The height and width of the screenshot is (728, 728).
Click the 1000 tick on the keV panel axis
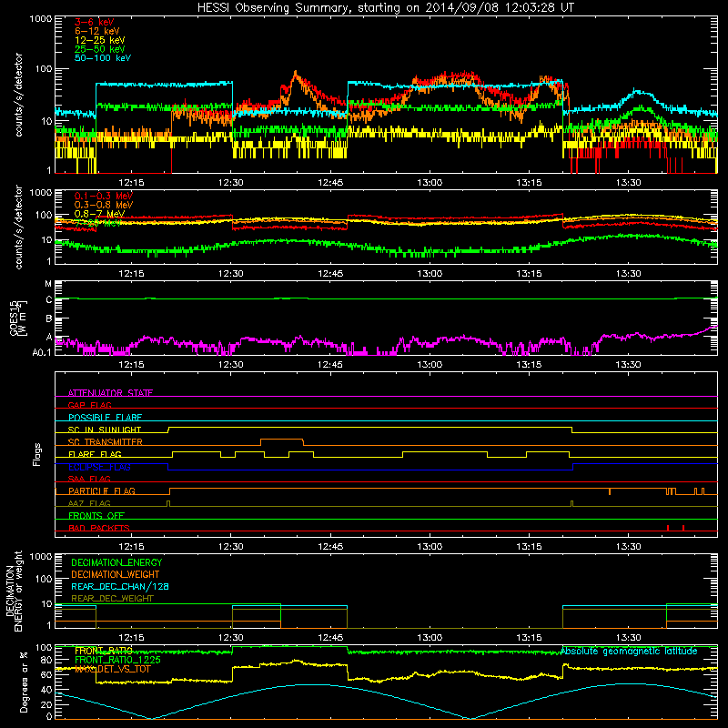point(40,19)
